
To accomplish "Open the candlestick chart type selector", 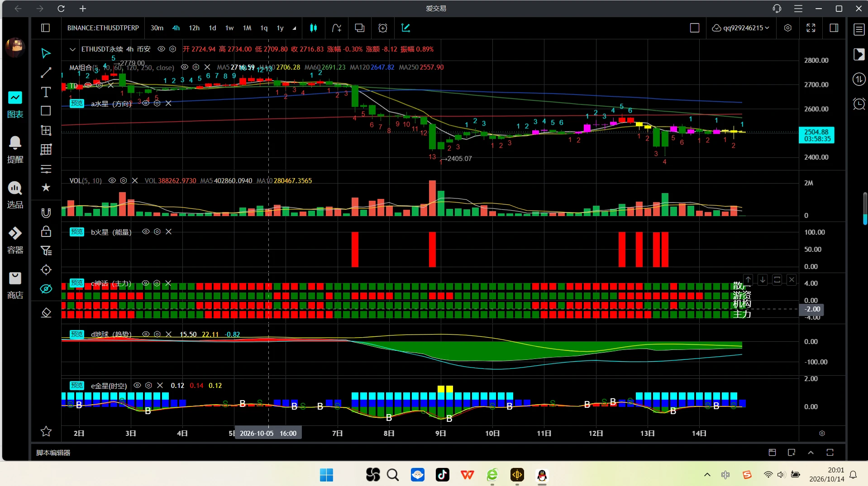I will click(x=313, y=28).
